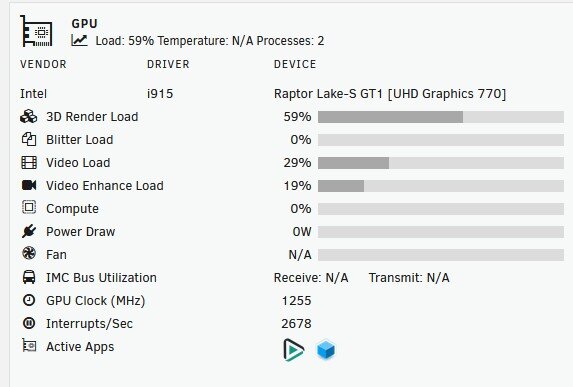Click the Video Enhance Load camera icon
573x387 pixels.
[29, 185]
